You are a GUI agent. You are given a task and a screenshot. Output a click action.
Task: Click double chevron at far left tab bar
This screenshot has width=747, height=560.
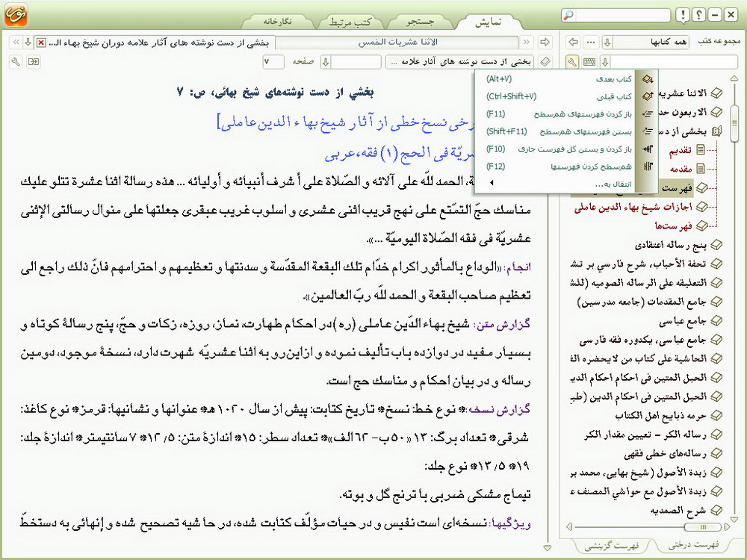point(16,43)
